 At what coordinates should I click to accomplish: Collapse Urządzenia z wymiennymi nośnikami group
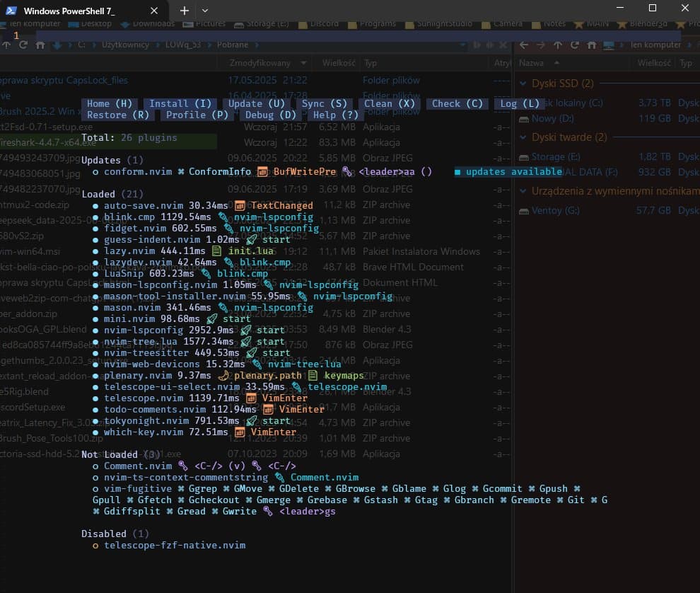(523, 191)
